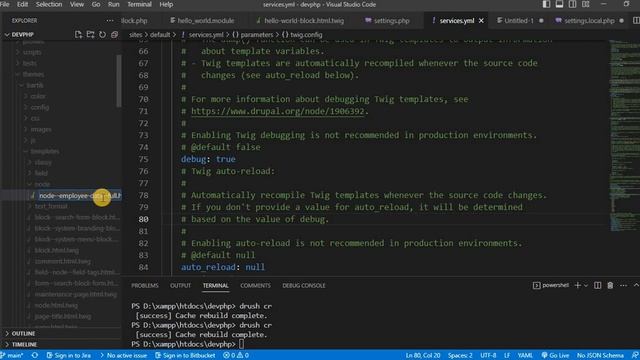Open the PROBLEMS panel tab

click(x=145, y=285)
